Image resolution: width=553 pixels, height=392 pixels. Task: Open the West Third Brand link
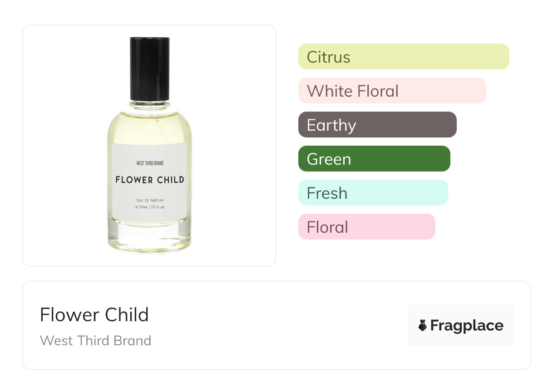click(95, 340)
